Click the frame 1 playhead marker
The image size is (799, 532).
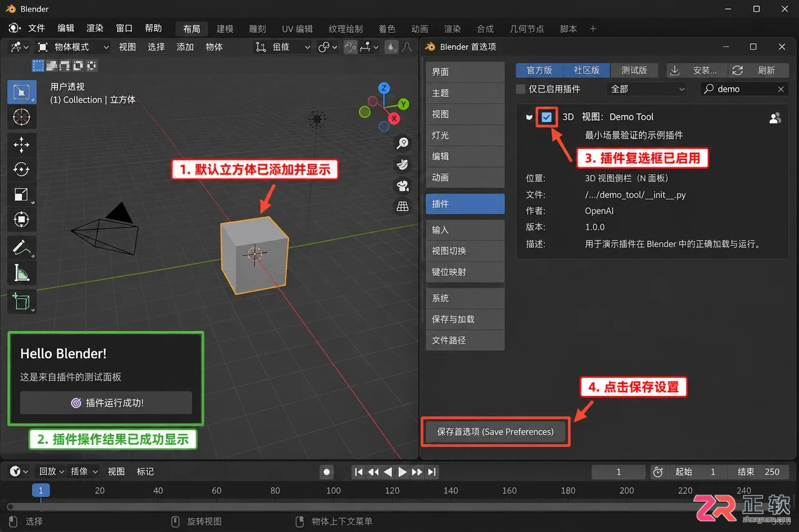(40, 491)
